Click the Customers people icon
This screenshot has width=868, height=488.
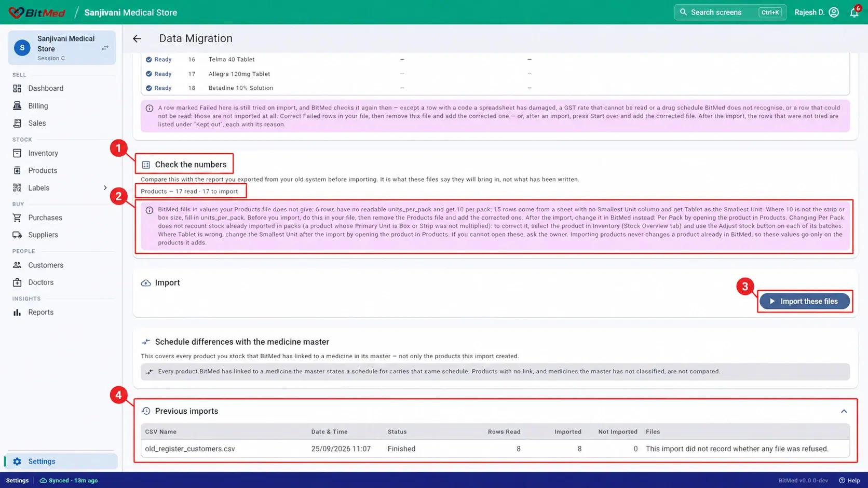(17, 265)
